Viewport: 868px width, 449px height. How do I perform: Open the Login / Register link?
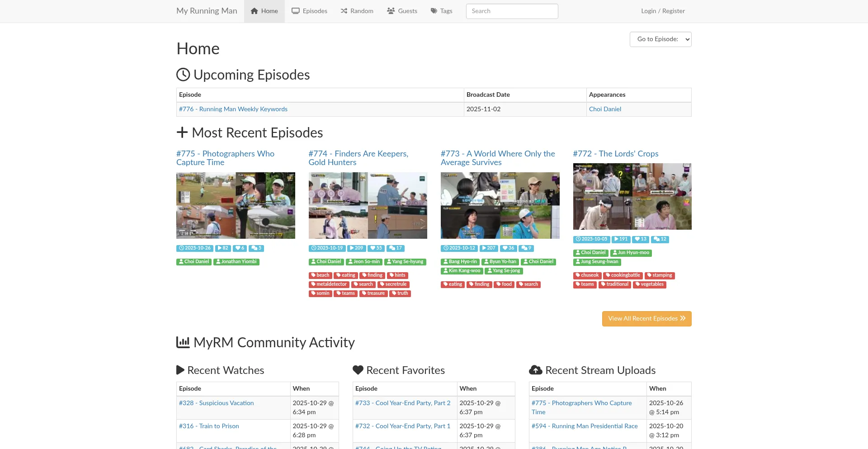(663, 11)
